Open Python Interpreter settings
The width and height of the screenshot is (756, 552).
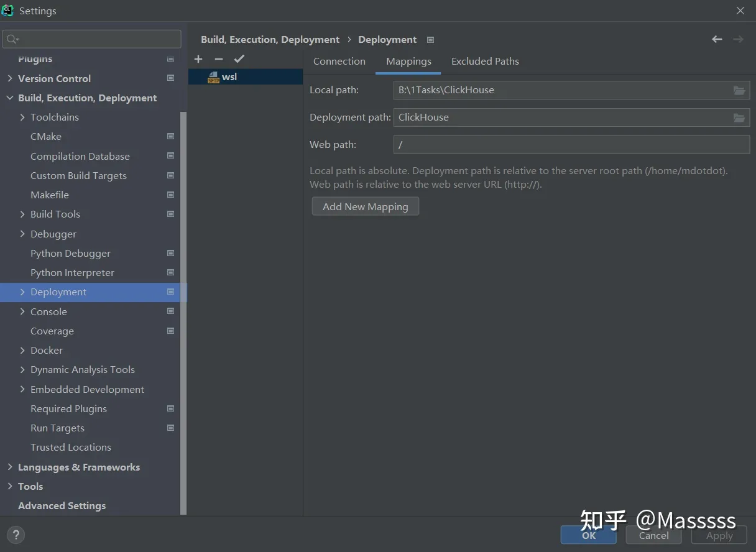pos(72,272)
